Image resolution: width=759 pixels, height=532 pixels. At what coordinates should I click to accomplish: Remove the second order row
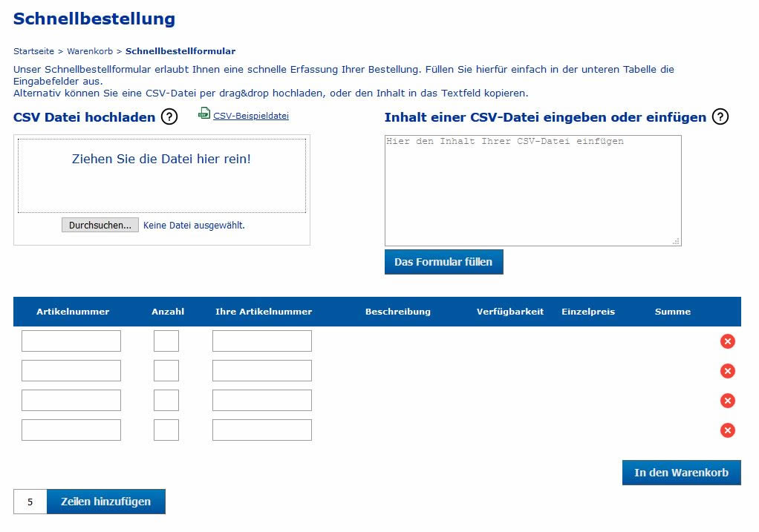728,371
